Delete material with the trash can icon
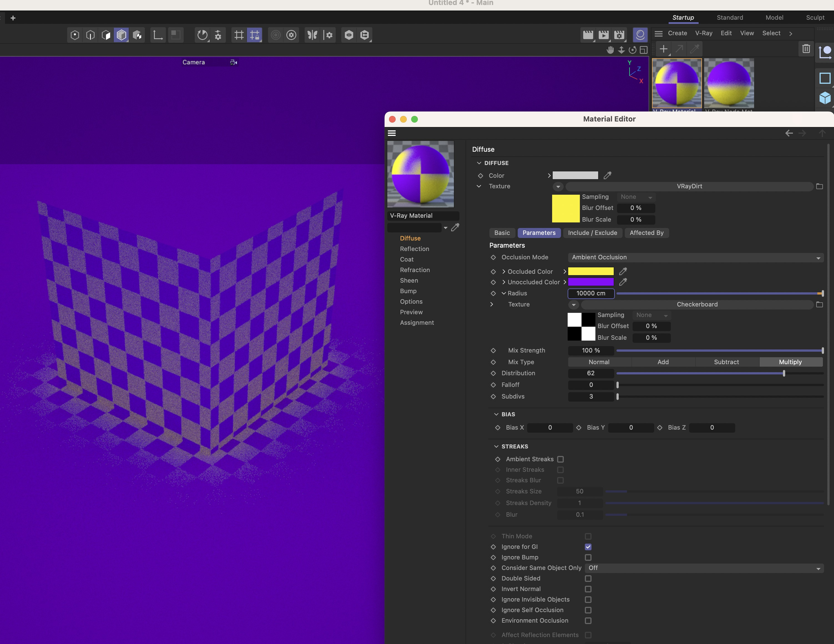 point(806,49)
